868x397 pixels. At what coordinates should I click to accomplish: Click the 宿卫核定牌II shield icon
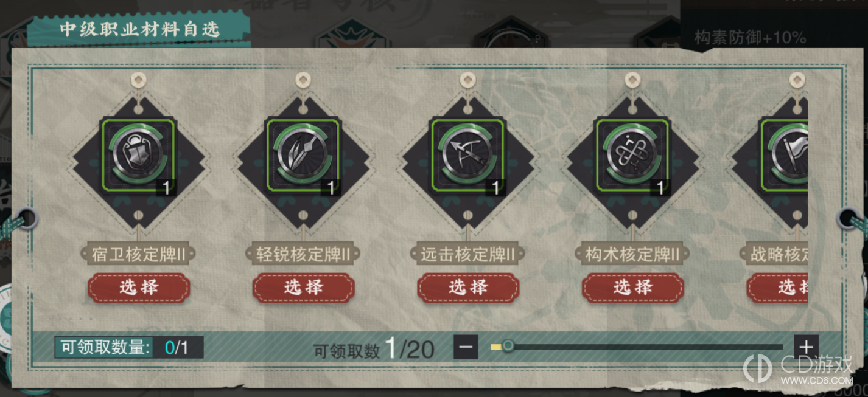pos(139,156)
